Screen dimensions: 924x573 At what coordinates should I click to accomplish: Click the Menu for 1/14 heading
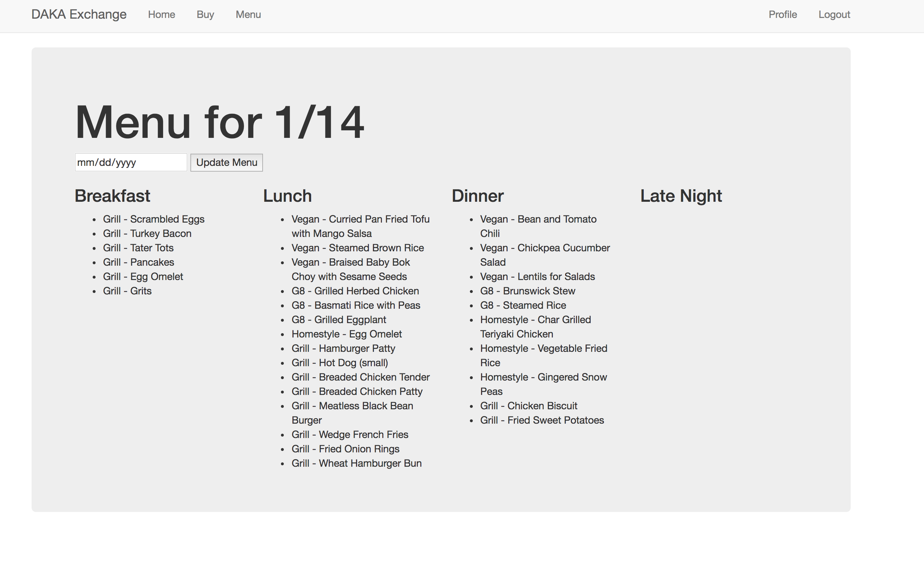click(x=219, y=122)
